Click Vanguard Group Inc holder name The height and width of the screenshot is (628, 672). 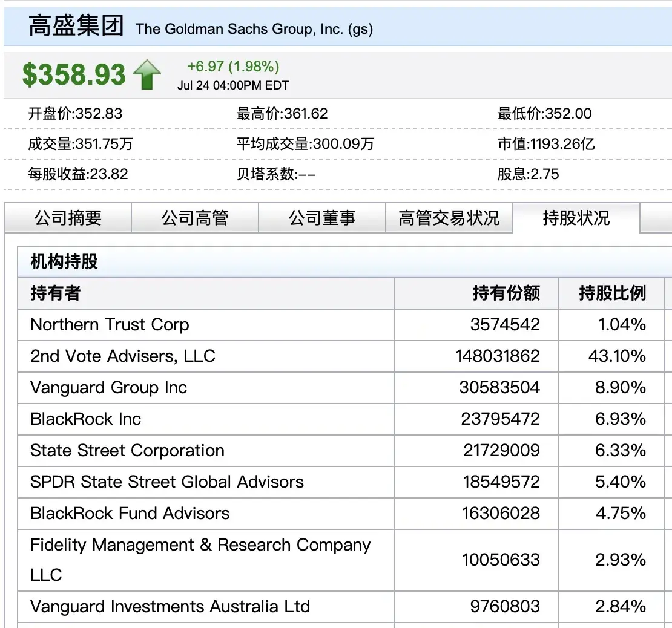tap(108, 387)
